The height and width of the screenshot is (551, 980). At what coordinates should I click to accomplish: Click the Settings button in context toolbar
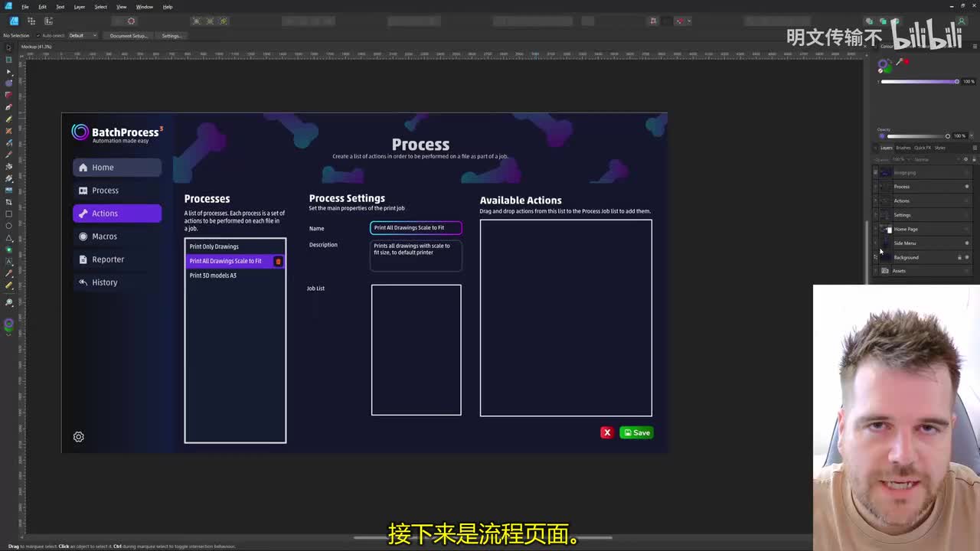tap(171, 35)
